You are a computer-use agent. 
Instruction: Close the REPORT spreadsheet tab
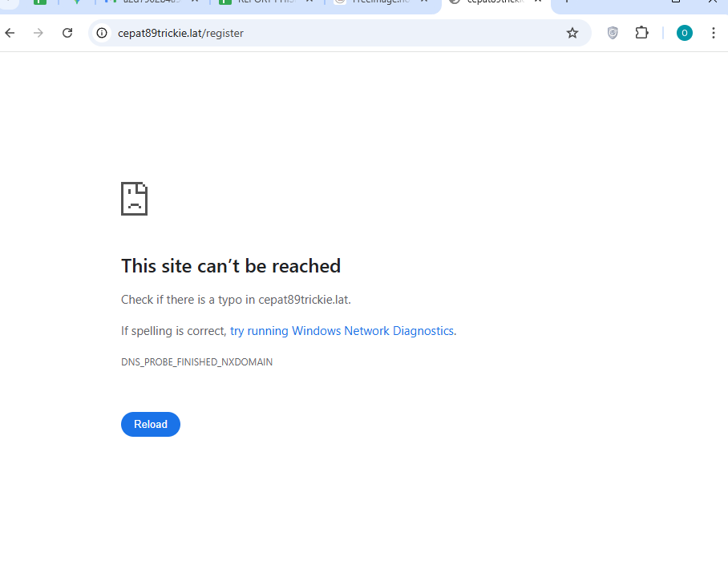(x=309, y=2)
